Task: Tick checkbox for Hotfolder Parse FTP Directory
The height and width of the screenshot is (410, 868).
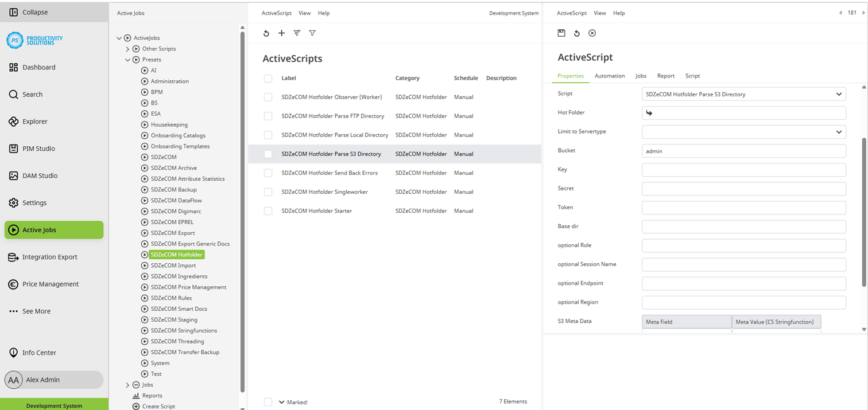Action: tap(268, 116)
